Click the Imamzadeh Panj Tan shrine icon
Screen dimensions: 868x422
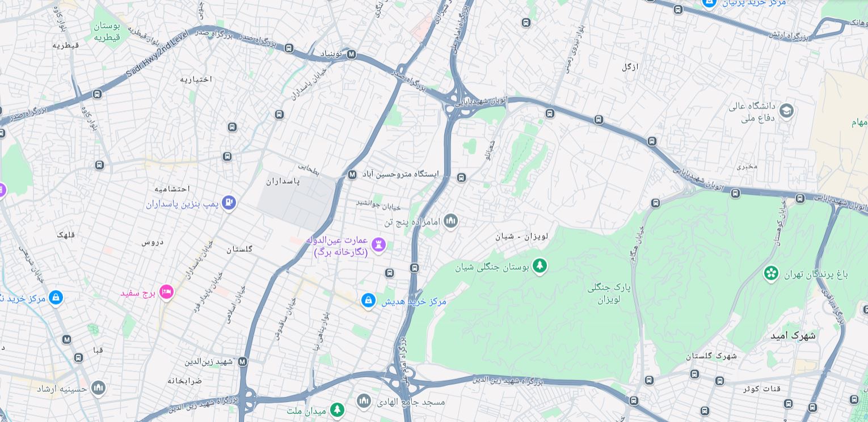(451, 221)
